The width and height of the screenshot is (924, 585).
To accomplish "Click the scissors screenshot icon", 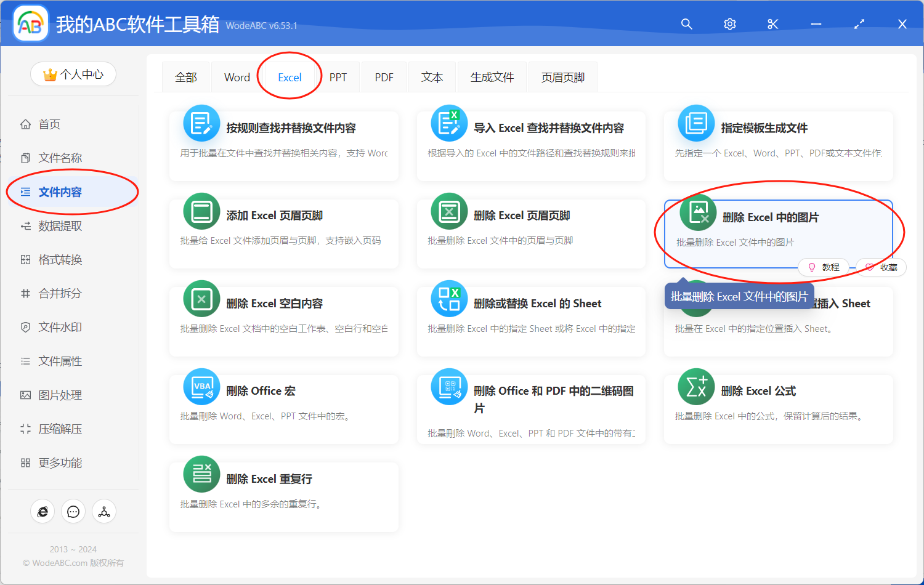I will point(772,24).
